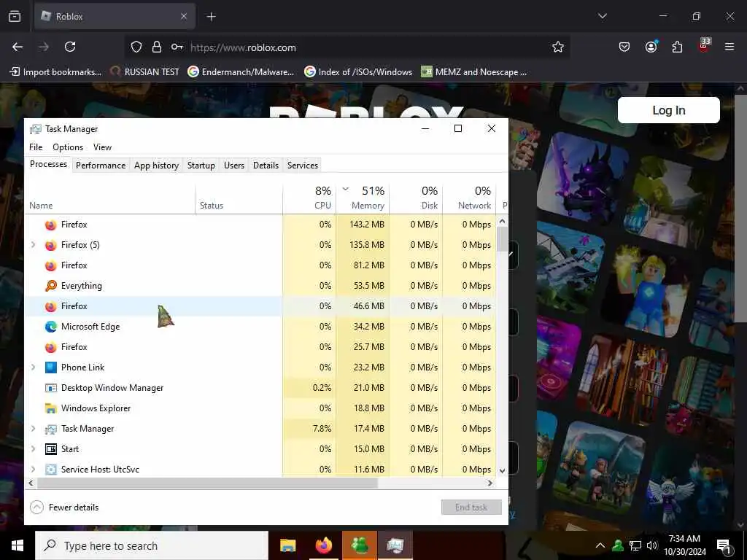Click the Task Manager vertical scrollbar thumb

coord(502,239)
